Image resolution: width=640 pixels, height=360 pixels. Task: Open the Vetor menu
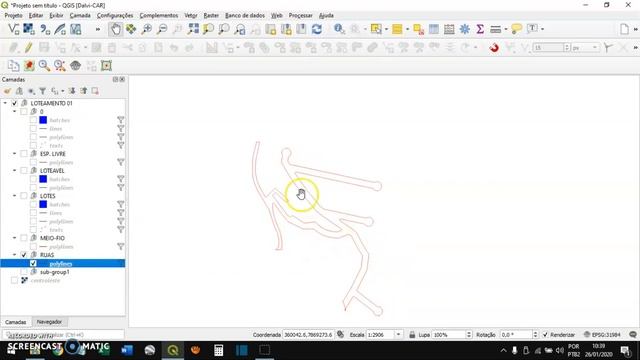coord(191,16)
